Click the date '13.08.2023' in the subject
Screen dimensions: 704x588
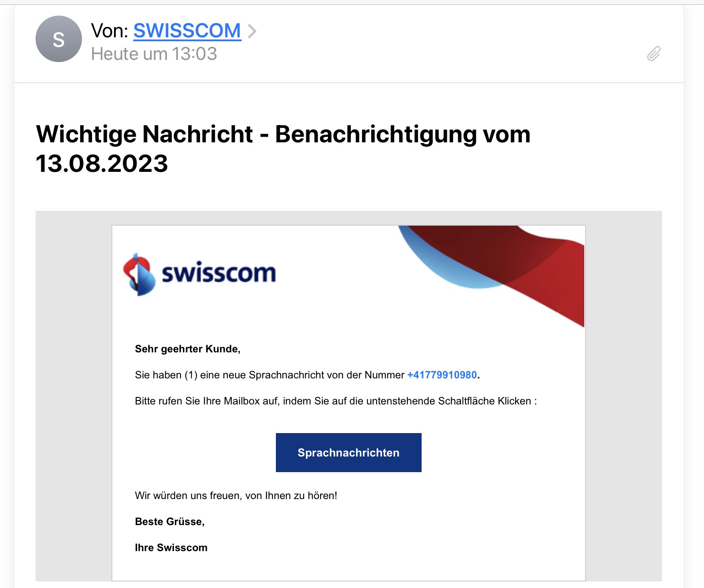[102, 164]
